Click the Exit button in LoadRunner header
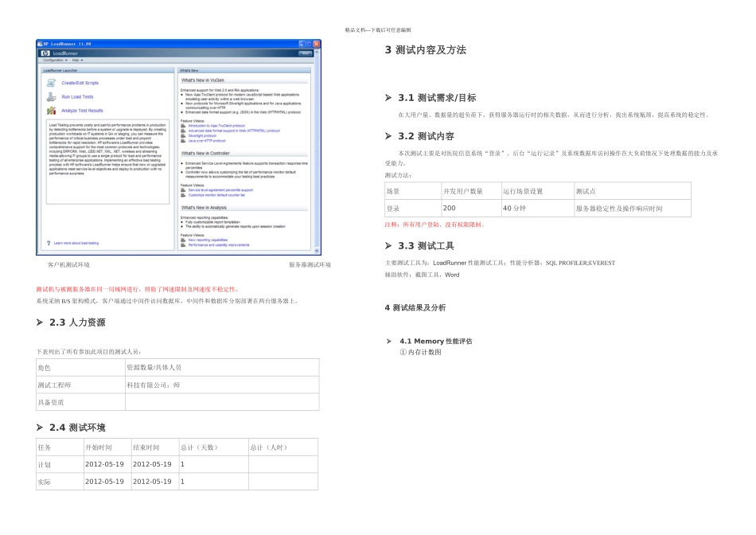Image resolution: width=756 pixels, height=535 pixels. tap(306, 53)
